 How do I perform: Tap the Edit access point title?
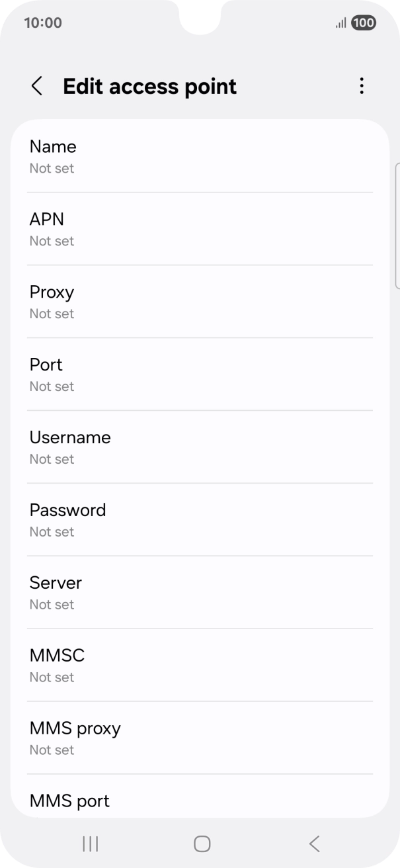tap(149, 86)
